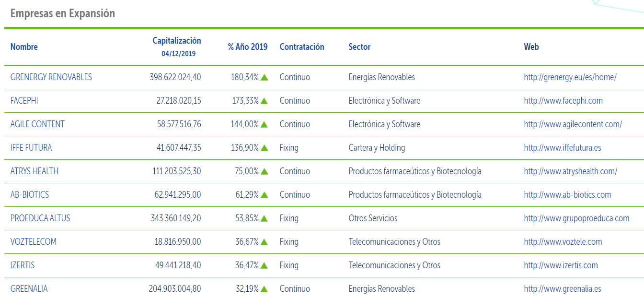Visit http://www.agilecontent.com/ website
This screenshot has height=298, width=644.
[x=573, y=124]
